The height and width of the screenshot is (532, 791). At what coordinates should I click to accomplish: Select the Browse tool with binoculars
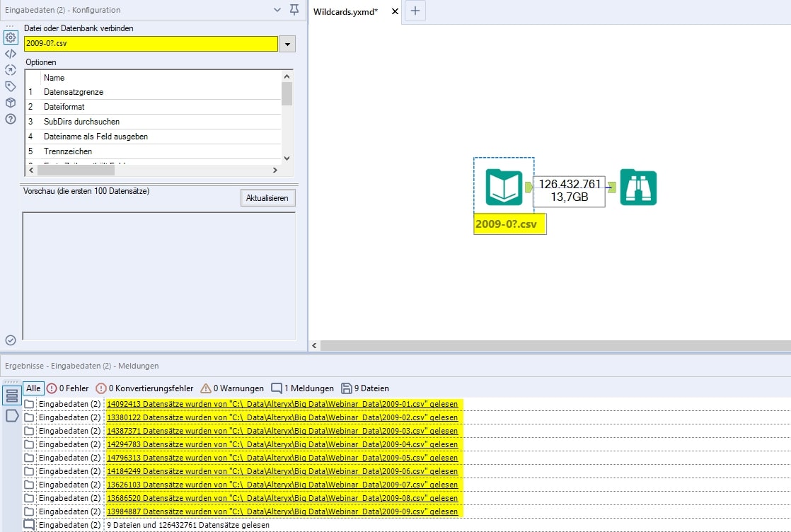(638, 187)
